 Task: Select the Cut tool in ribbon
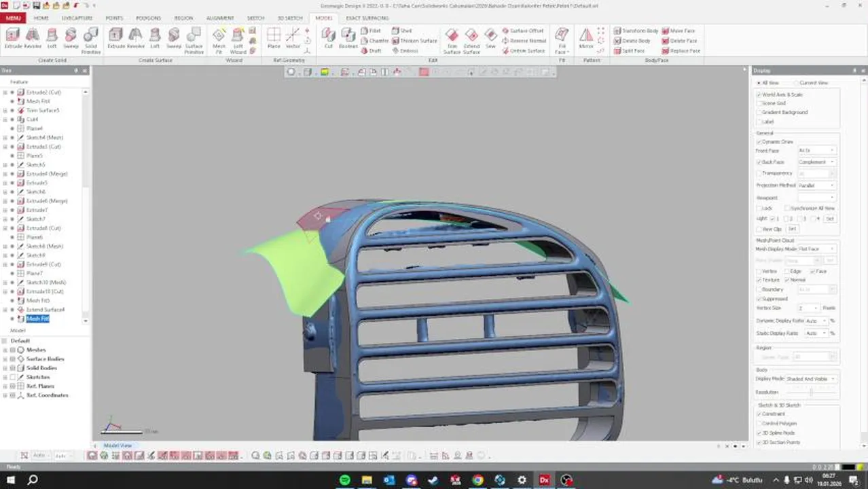[x=329, y=39]
